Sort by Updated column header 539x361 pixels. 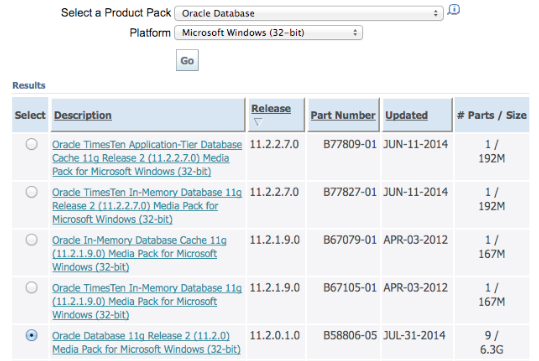point(406,115)
